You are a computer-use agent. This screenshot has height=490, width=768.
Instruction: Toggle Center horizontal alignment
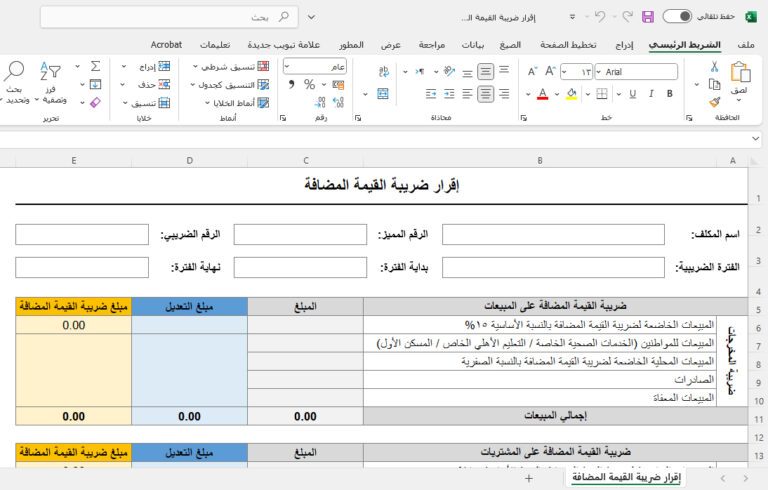coord(485,94)
